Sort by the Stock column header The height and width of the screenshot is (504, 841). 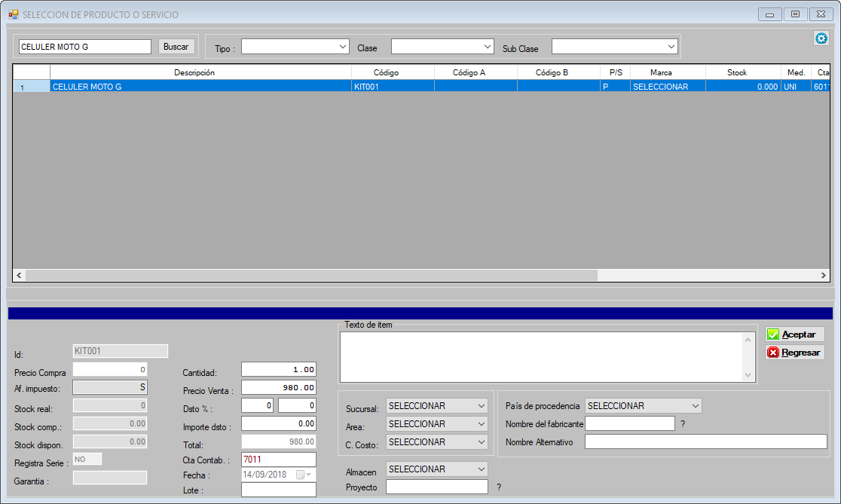point(743,72)
